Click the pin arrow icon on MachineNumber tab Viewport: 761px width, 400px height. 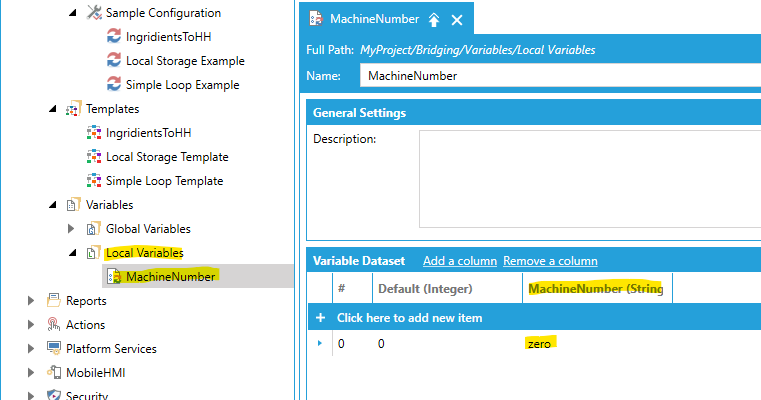tap(434, 20)
